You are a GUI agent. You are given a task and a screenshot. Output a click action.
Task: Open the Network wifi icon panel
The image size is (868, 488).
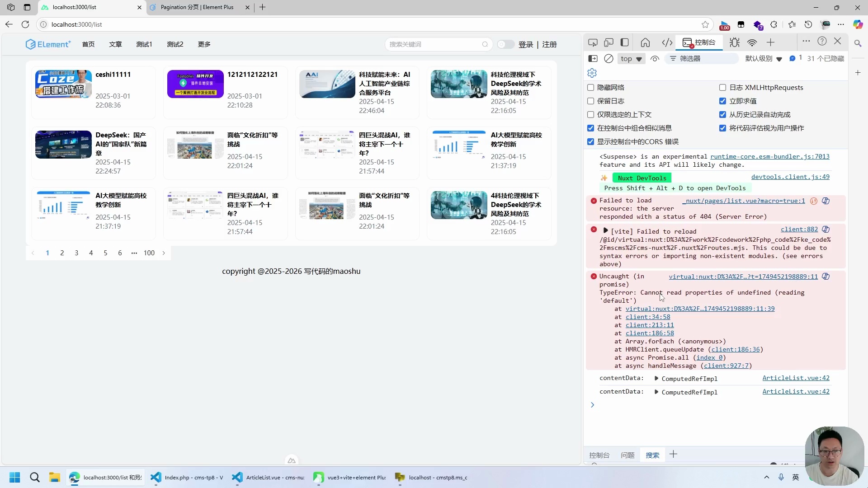(x=752, y=42)
